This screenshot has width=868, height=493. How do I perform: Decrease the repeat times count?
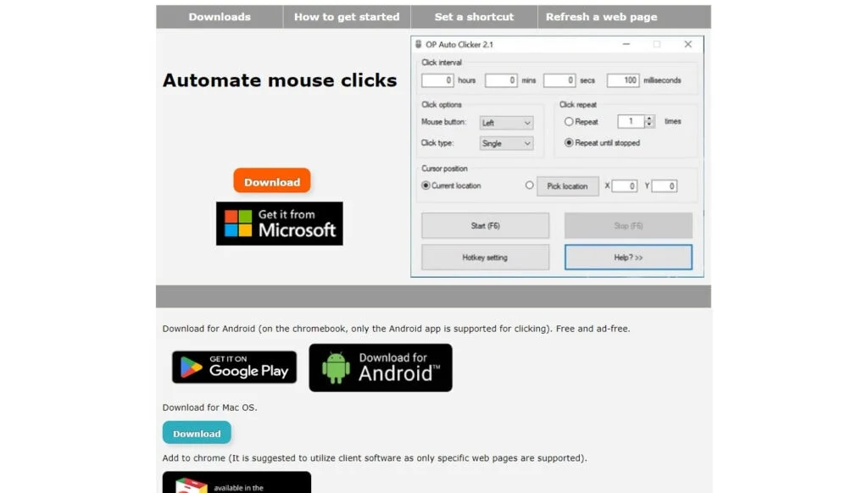tap(649, 125)
